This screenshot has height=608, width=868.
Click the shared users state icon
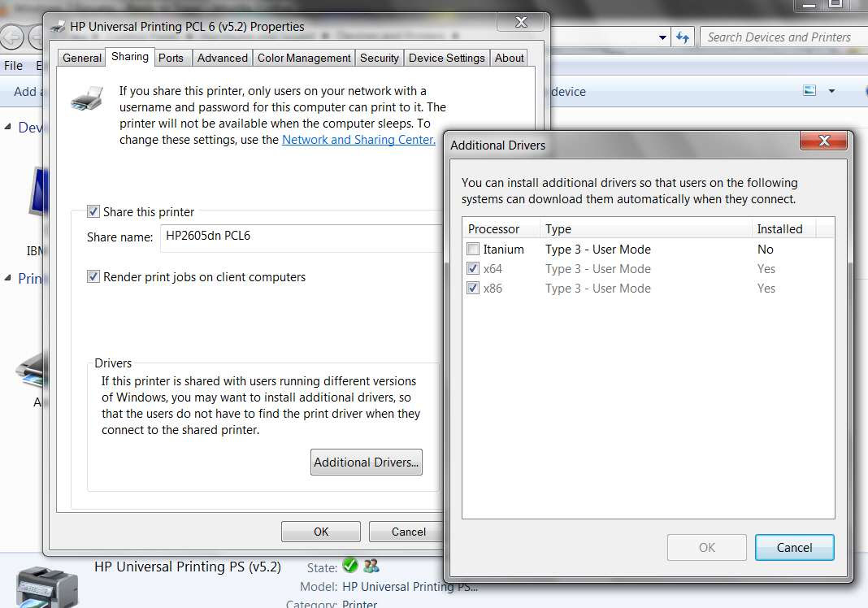pyautogui.click(x=371, y=566)
